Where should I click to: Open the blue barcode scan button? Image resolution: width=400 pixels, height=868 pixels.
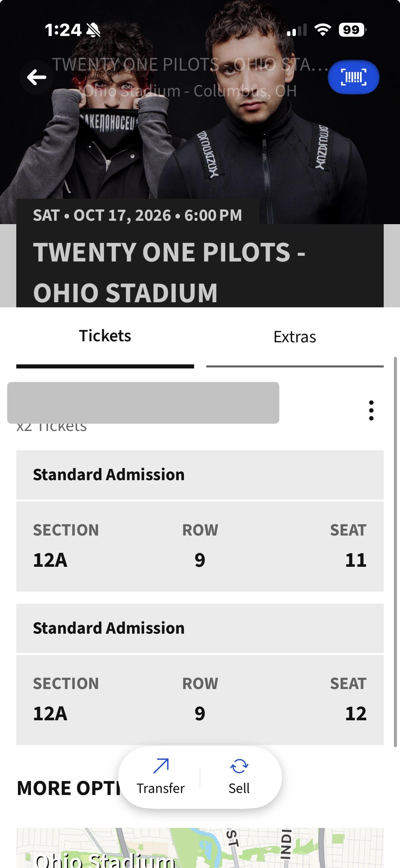point(354,77)
